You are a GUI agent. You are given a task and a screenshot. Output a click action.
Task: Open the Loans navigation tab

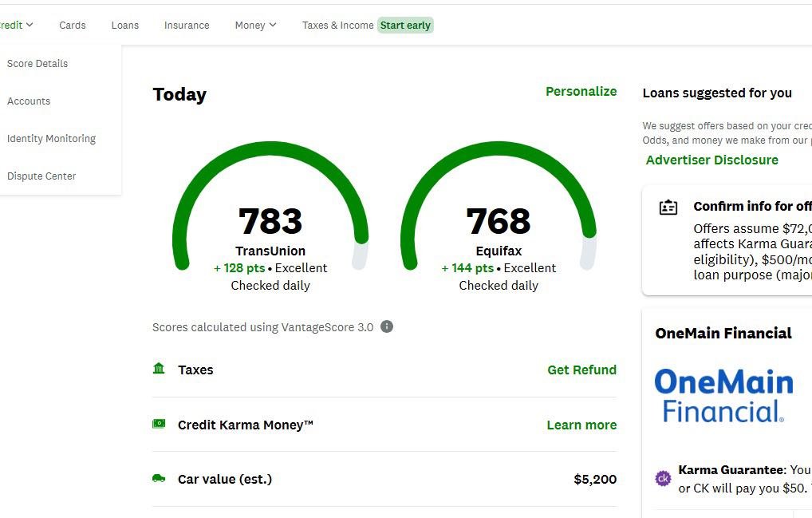click(125, 25)
